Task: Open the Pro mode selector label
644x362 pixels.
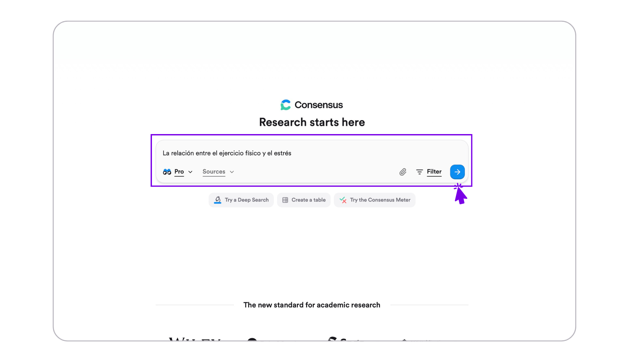Action: (x=179, y=172)
